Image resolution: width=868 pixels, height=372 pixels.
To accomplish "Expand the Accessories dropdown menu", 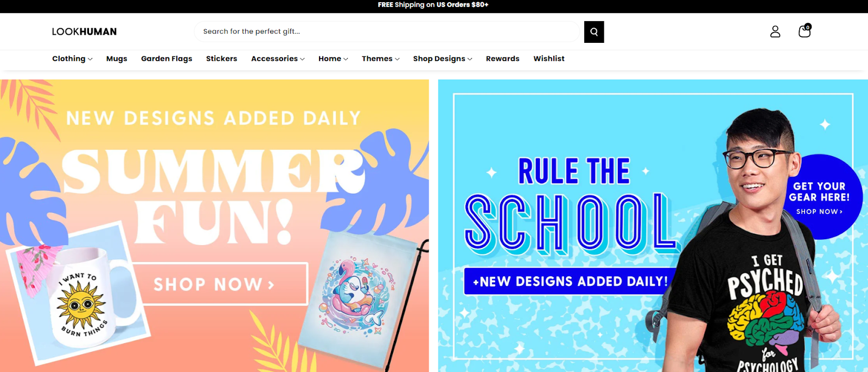I will click(x=278, y=59).
